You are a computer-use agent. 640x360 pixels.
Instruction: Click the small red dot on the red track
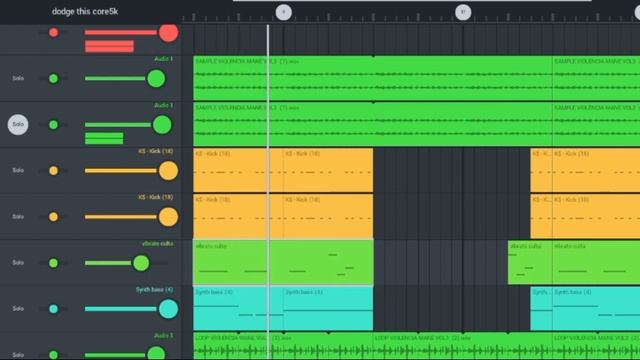[x=53, y=32]
